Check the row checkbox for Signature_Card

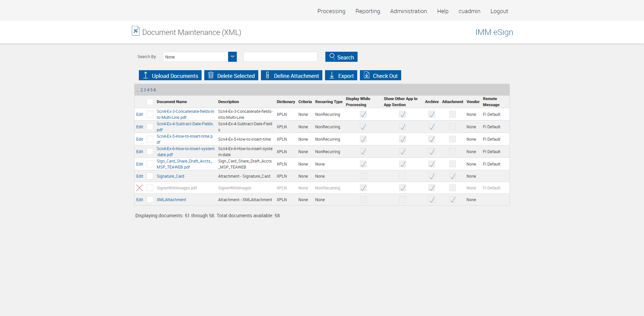150,176
